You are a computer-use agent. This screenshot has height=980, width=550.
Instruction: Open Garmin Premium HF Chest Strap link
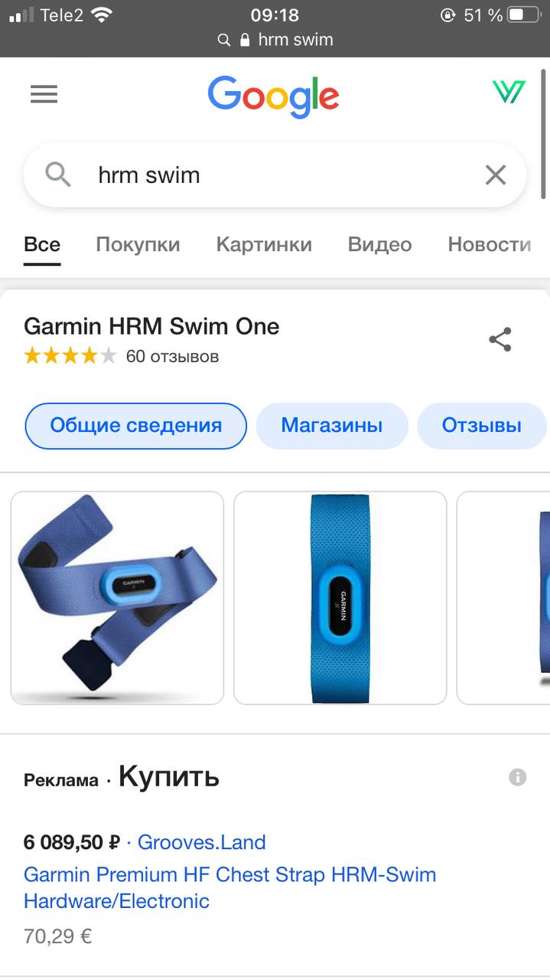point(230,887)
